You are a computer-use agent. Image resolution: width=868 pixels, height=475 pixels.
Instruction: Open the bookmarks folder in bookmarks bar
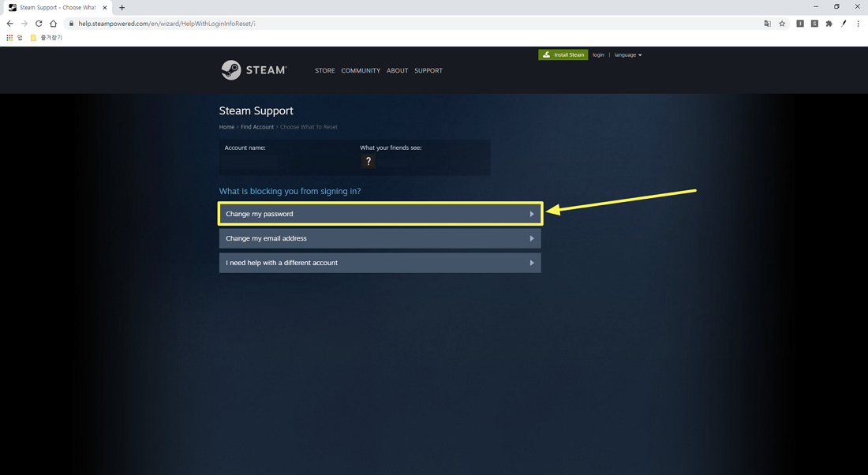46,38
